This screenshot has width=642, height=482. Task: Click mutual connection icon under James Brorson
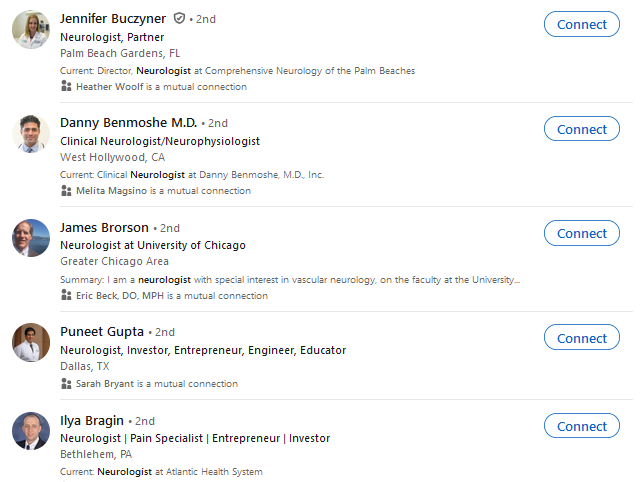(x=67, y=296)
